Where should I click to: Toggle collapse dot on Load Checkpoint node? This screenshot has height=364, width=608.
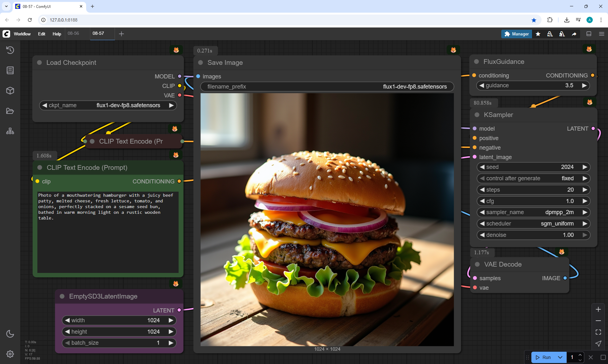[40, 63]
